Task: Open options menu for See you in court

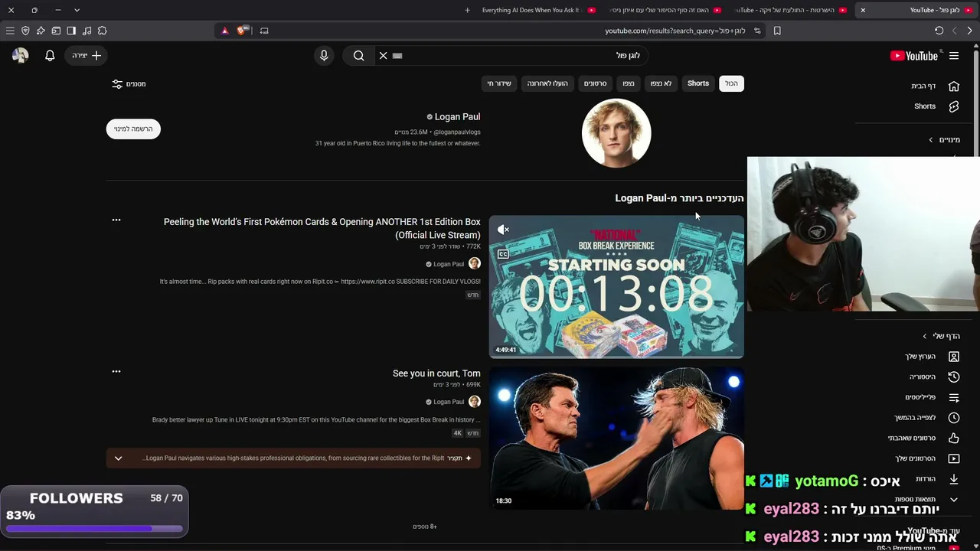Action: pyautogui.click(x=116, y=372)
